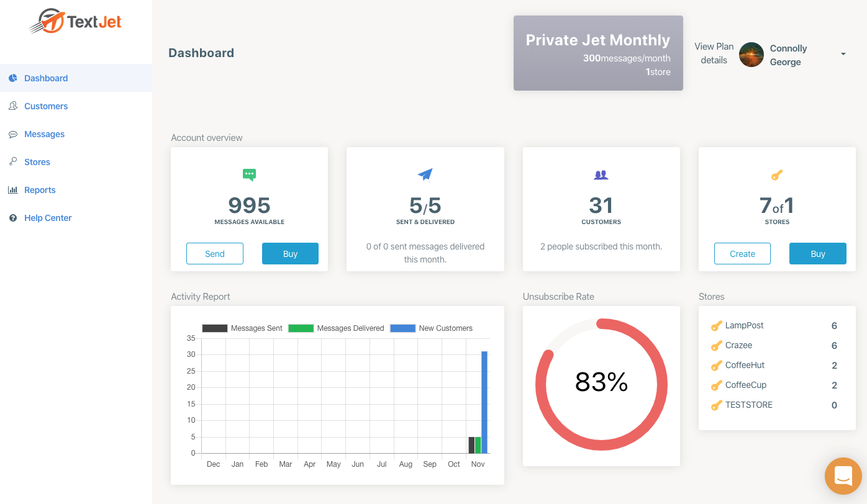
Task: Click the key icon above 7 of 1
Action: [x=776, y=176]
